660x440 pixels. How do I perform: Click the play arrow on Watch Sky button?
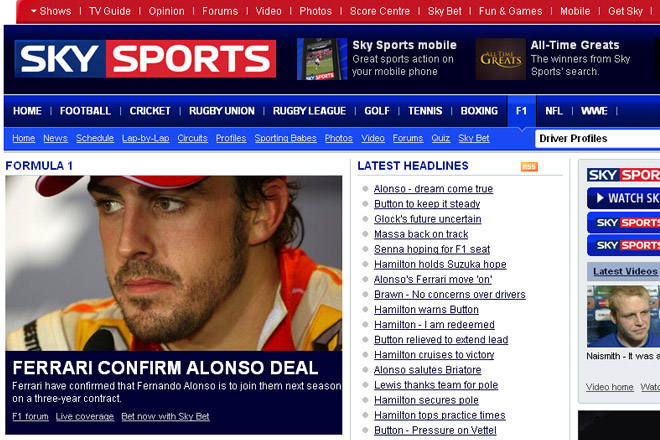(597, 198)
